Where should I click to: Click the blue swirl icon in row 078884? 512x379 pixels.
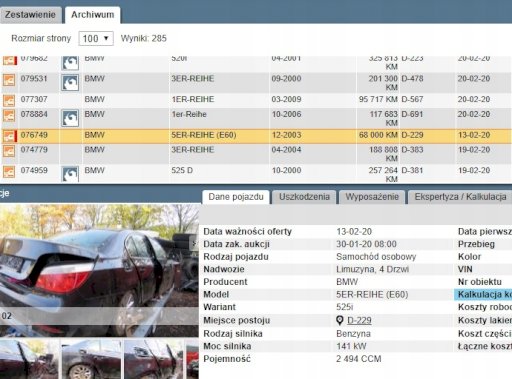[x=70, y=118]
